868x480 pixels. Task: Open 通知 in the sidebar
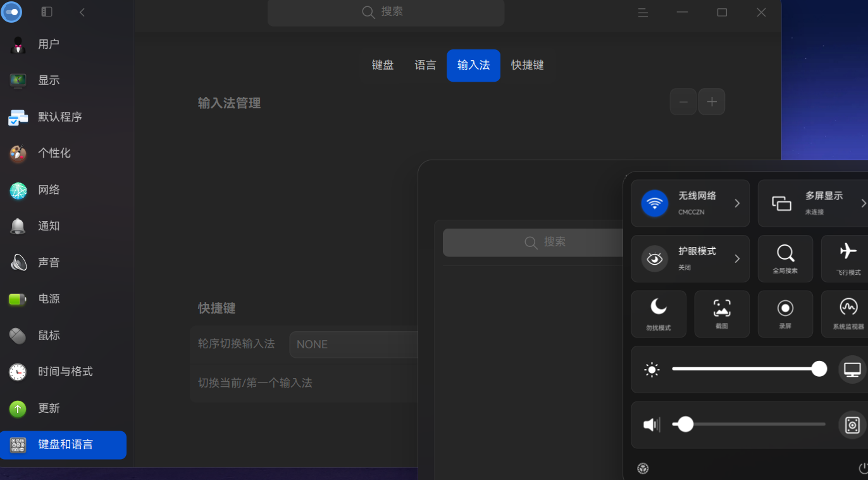pos(63,226)
